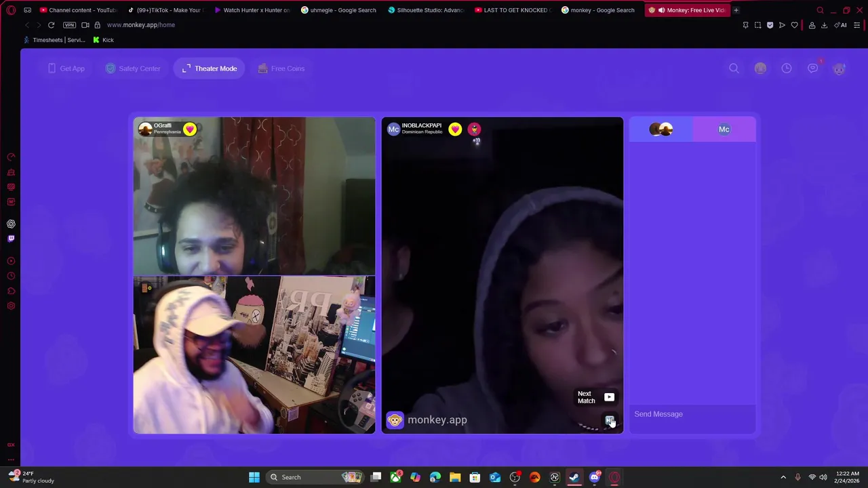The width and height of the screenshot is (868, 488).
Task: Open a new browser tab
Action: tap(736, 10)
